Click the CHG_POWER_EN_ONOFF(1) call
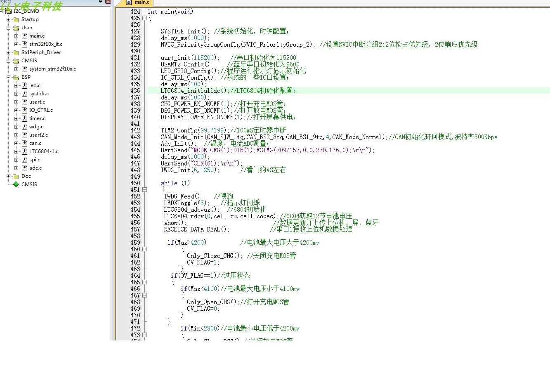The width and height of the screenshot is (550, 392). 196,104
